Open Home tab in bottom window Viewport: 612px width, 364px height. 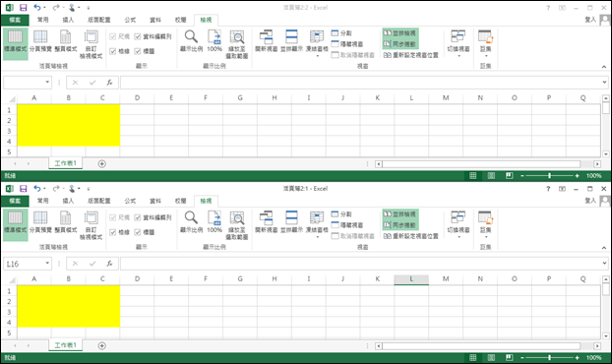(43, 201)
